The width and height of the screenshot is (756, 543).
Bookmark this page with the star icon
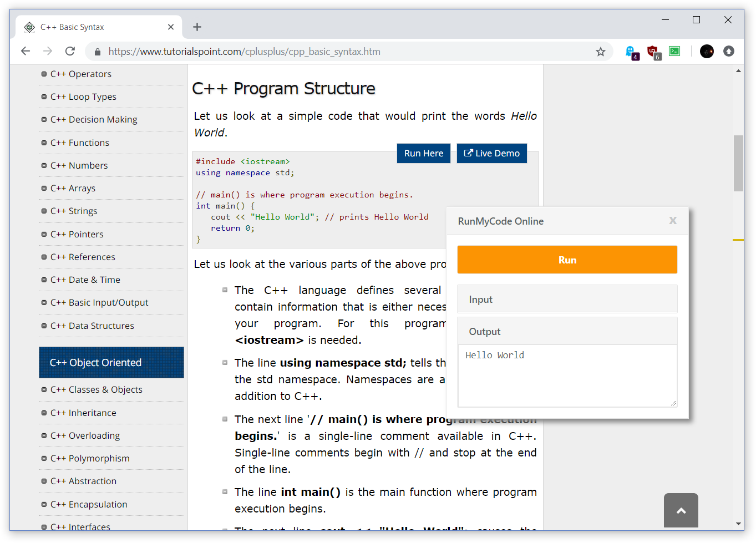point(601,52)
